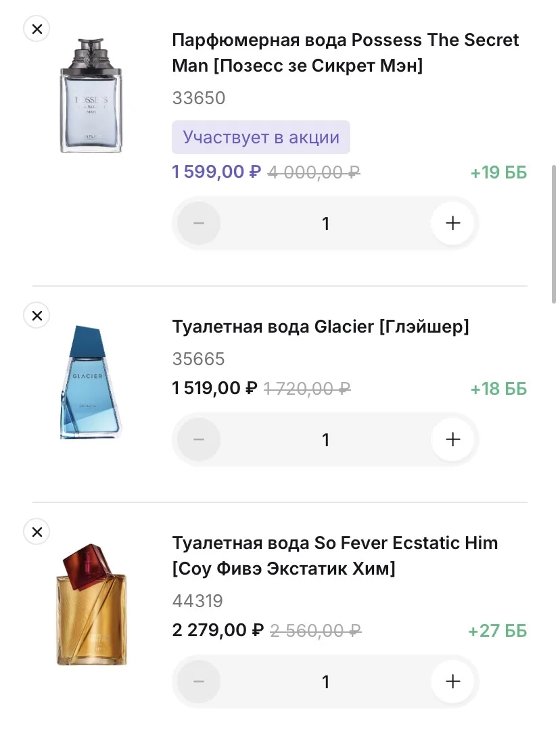
Task: Open the Glacier product title link
Action: (x=320, y=327)
